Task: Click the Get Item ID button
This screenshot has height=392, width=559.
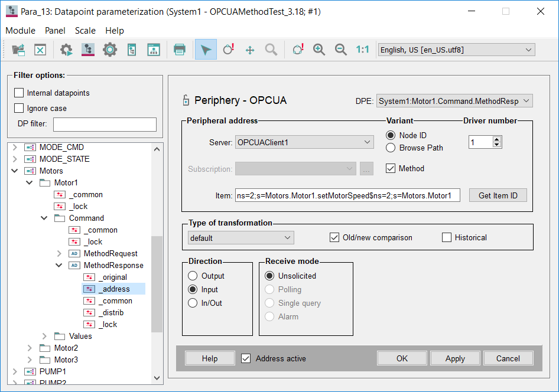Action: (498, 195)
